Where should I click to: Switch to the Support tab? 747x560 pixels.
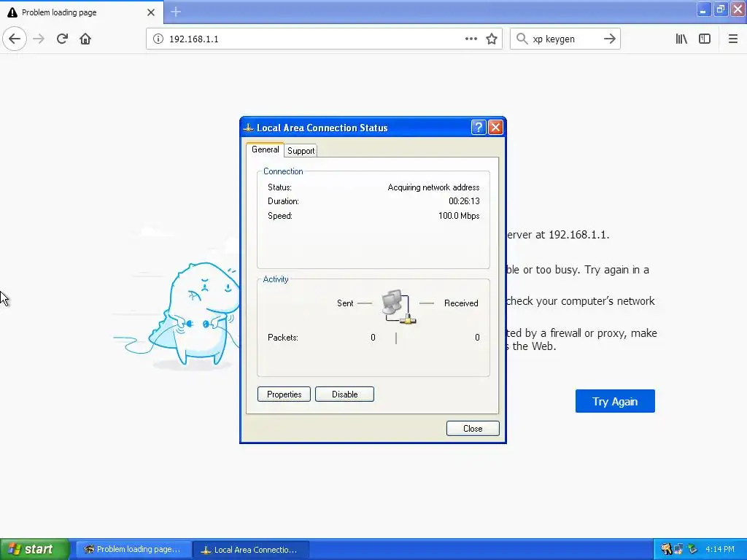(x=301, y=150)
